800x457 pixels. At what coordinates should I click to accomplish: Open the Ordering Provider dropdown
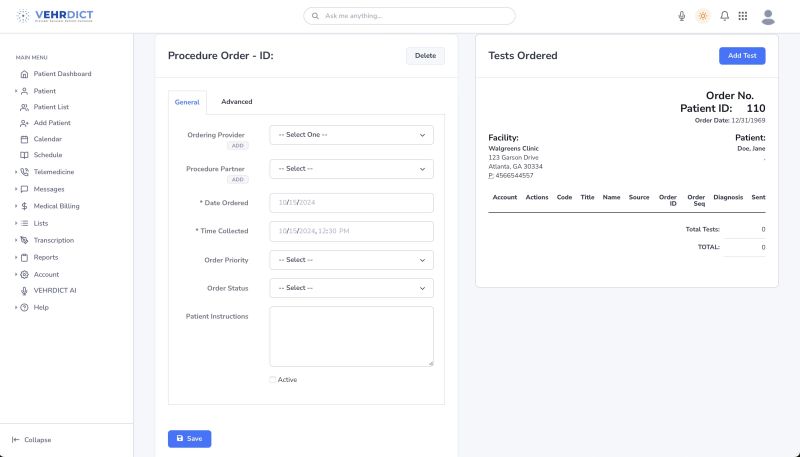click(351, 135)
